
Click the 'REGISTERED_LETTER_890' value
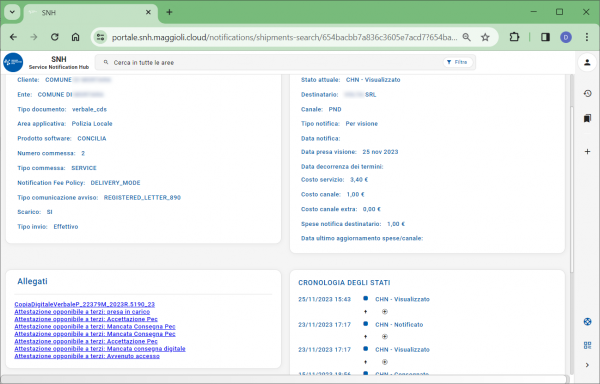pos(142,198)
